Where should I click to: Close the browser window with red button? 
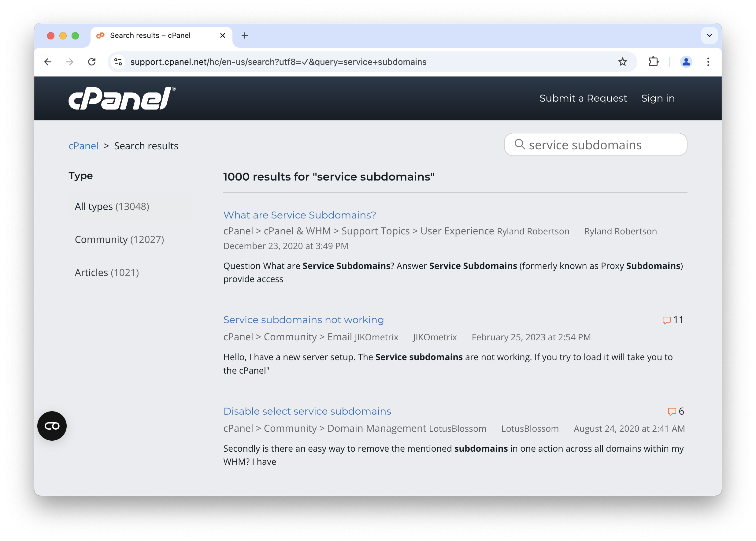pyautogui.click(x=50, y=35)
